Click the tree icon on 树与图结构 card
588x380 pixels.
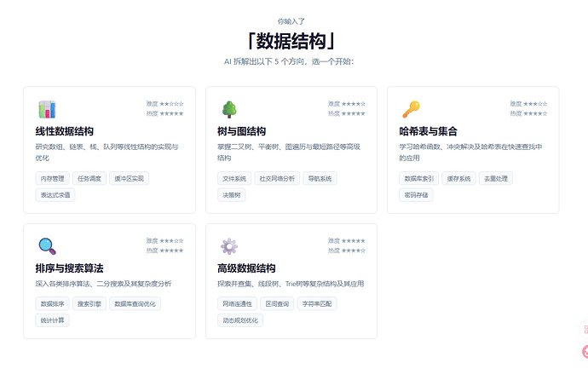tap(229, 109)
